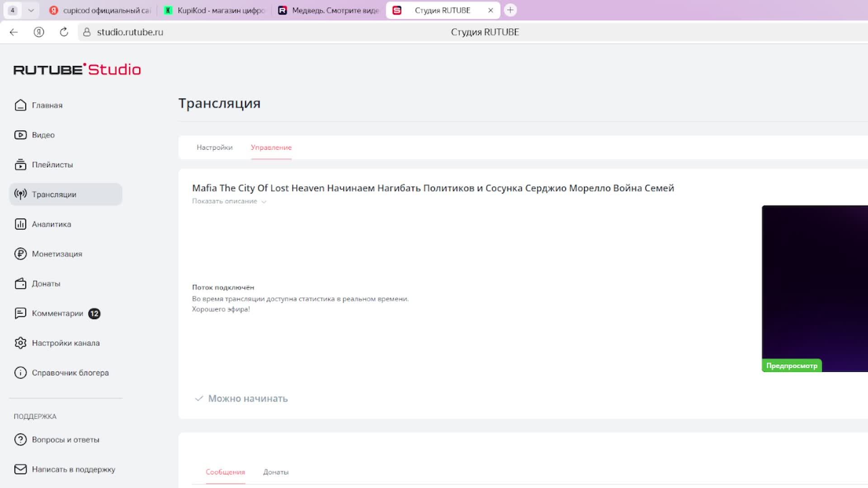Open Донаты wallet icon
868x488 pixels.
tap(20, 284)
